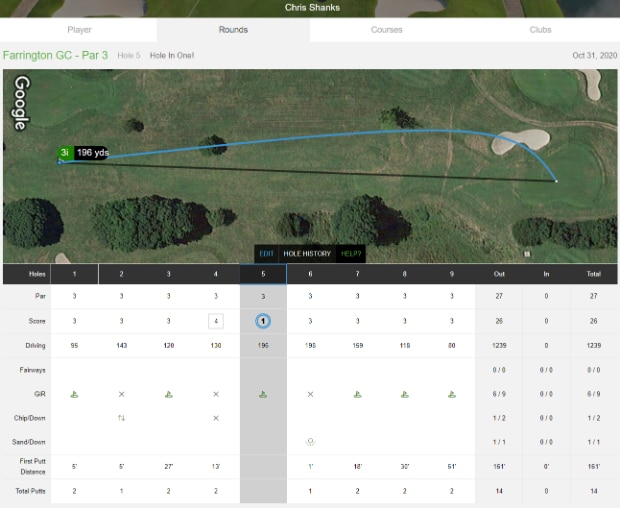Click the Chip/Down X icon on hole 4
The image size is (620, 508).
pos(215,417)
